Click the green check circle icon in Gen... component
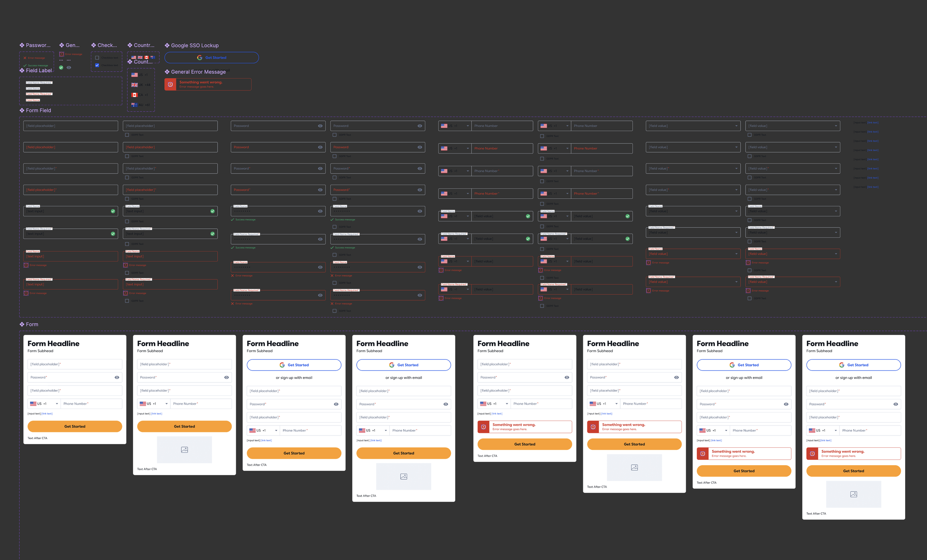The width and height of the screenshot is (927, 560). (x=61, y=68)
